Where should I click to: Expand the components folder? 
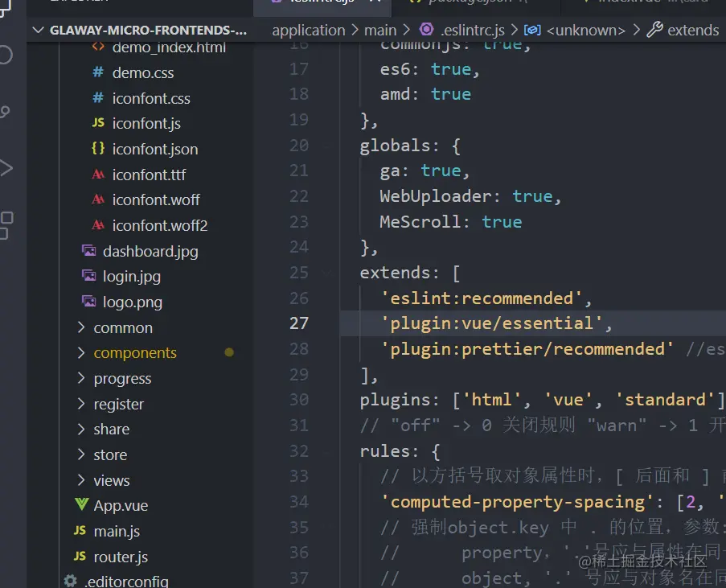click(81, 352)
